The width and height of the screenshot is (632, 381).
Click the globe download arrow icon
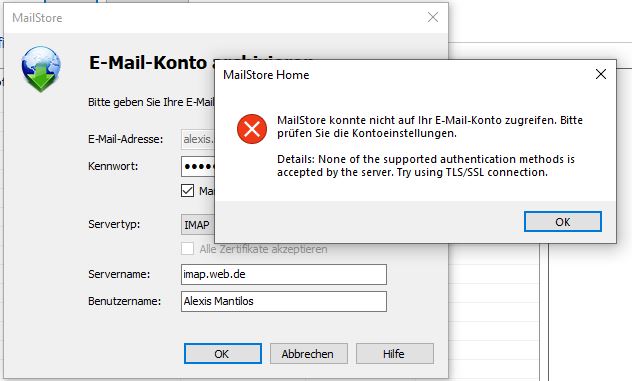tap(41, 69)
